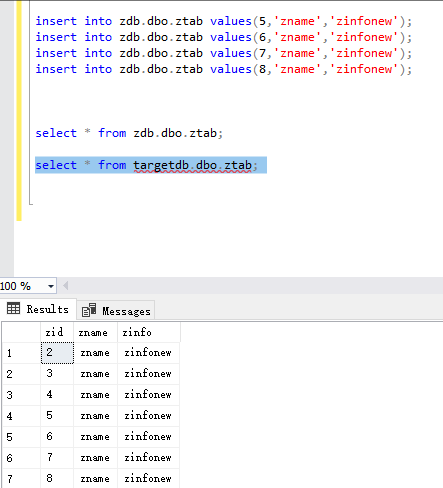This screenshot has width=443, height=488.
Task: Click the zinfonew cell in result row 1
Action: pyautogui.click(x=148, y=353)
